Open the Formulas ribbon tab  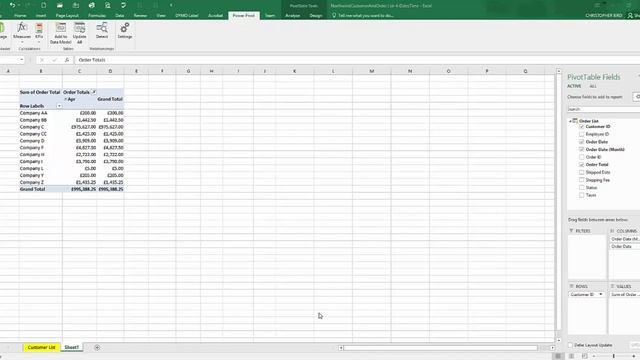tap(97, 16)
